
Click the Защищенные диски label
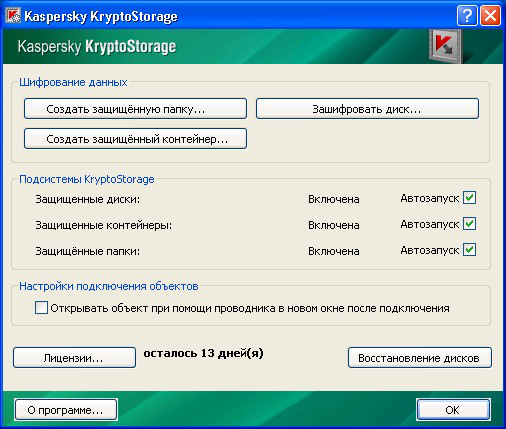[x=88, y=199]
